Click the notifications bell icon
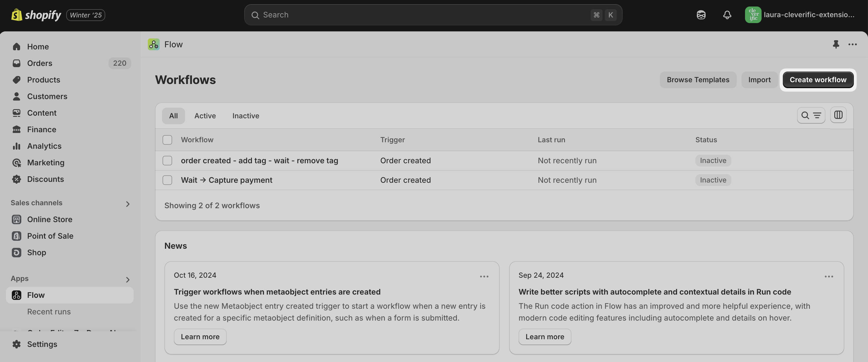 (727, 15)
